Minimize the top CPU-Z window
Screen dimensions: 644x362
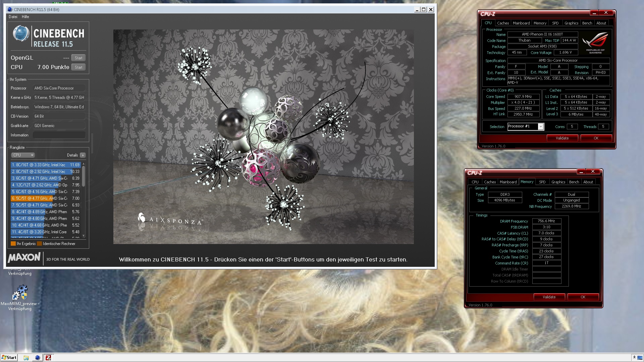pyautogui.click(x=594, y=13)
